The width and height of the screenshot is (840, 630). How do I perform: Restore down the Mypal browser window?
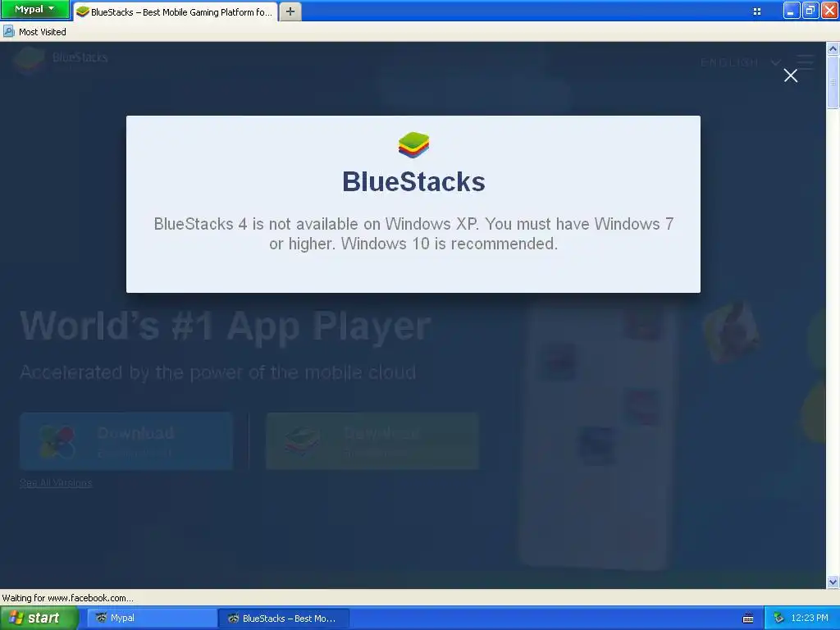coord(810,10)
